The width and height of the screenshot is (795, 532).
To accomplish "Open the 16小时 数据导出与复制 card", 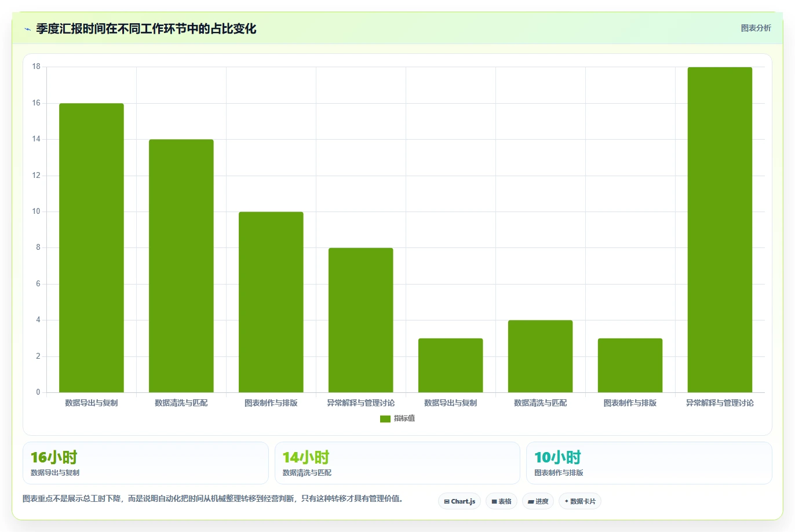I will click(x=145, y=463).
